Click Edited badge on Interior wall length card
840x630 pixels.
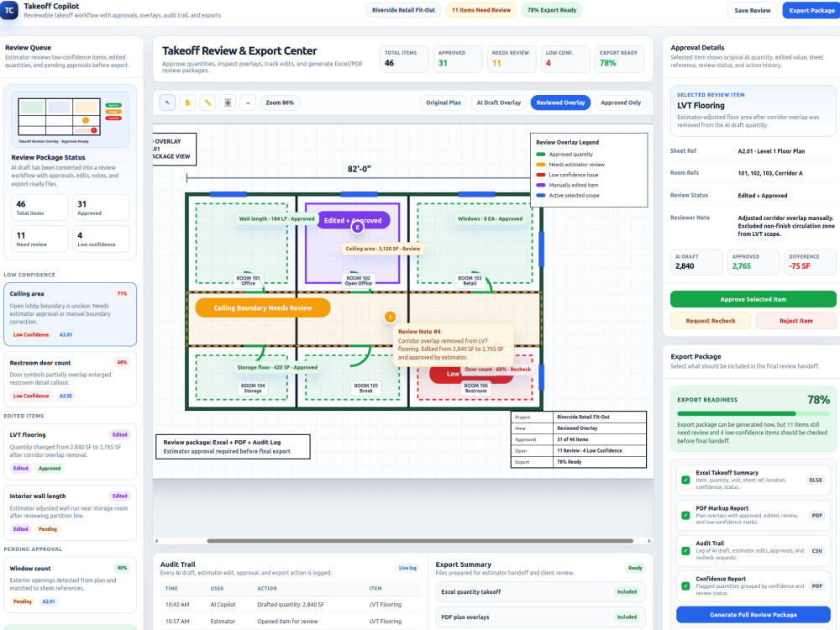point(120,496)
